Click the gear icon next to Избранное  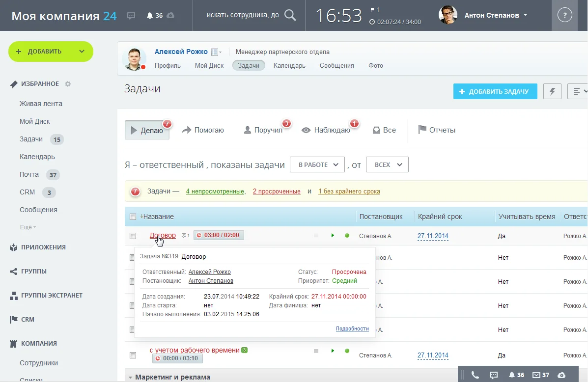[x=68, y=84]
